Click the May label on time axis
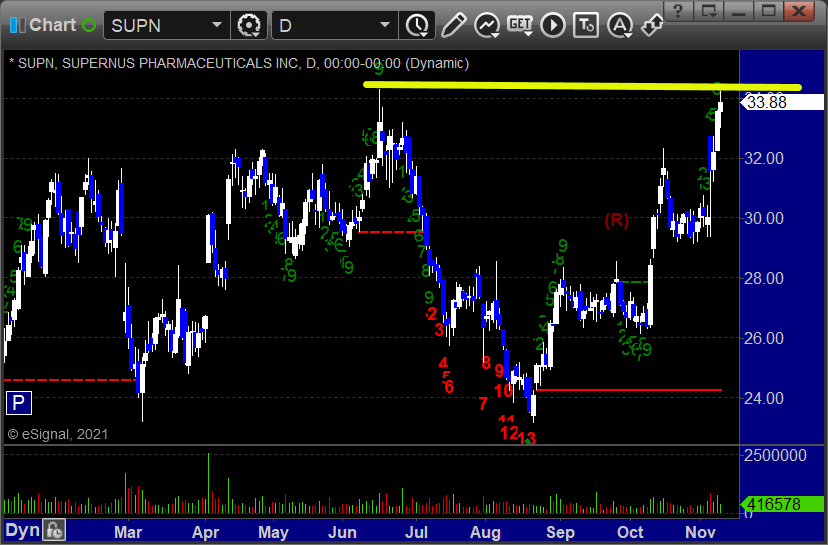 (273, 532)
